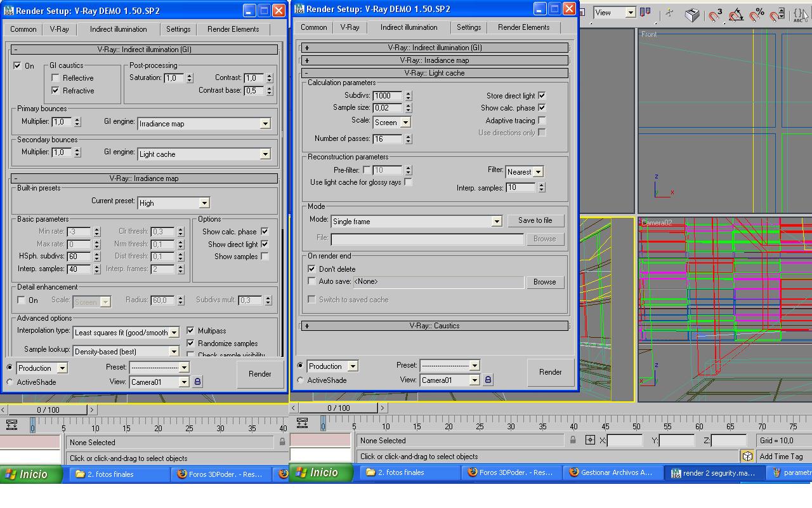
Task: Click the lock view padlock in the left Render Setup window
Action: coord(197,382)
